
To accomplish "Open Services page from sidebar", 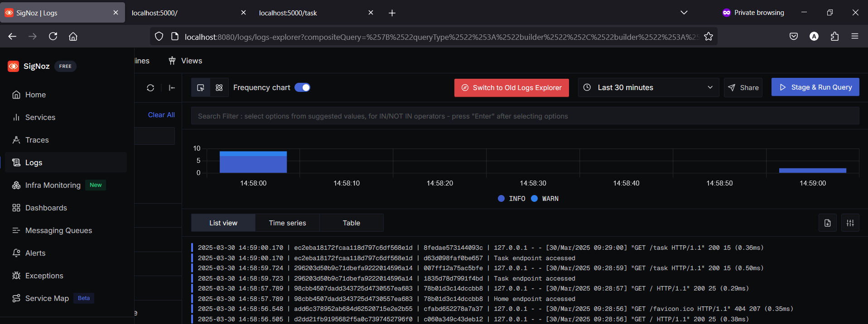I will (x=40, y=117).
